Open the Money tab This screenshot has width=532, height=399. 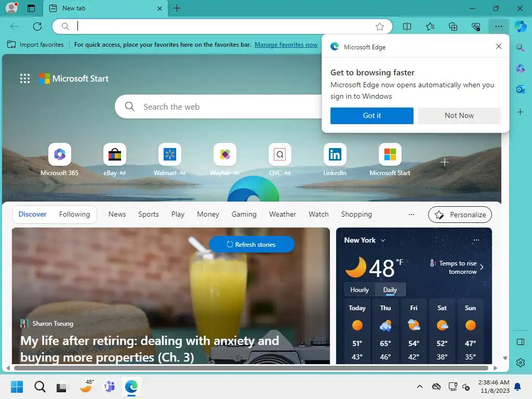[208, 215]
